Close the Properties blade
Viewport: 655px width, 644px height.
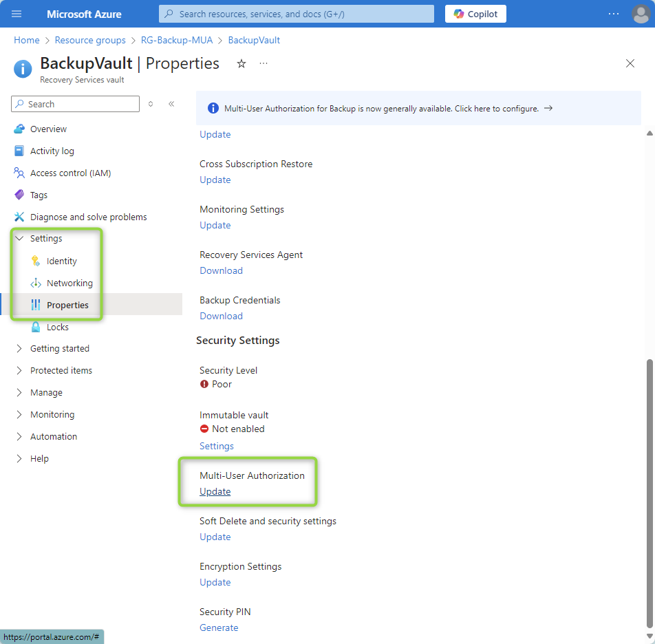pos(630,63)
